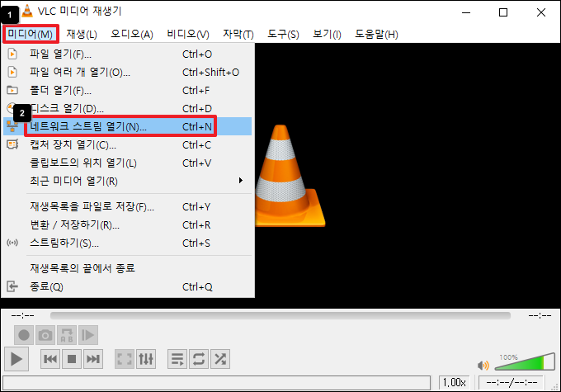Click the remaining time label right of the seek bar
The height and width of the screenshot is (392, 561).
pos(540,315)
